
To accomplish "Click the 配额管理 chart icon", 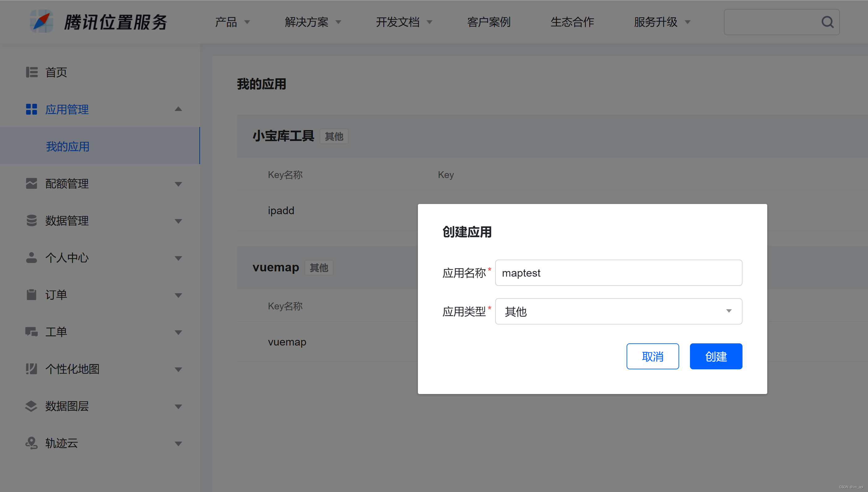I will pos(32,184).
